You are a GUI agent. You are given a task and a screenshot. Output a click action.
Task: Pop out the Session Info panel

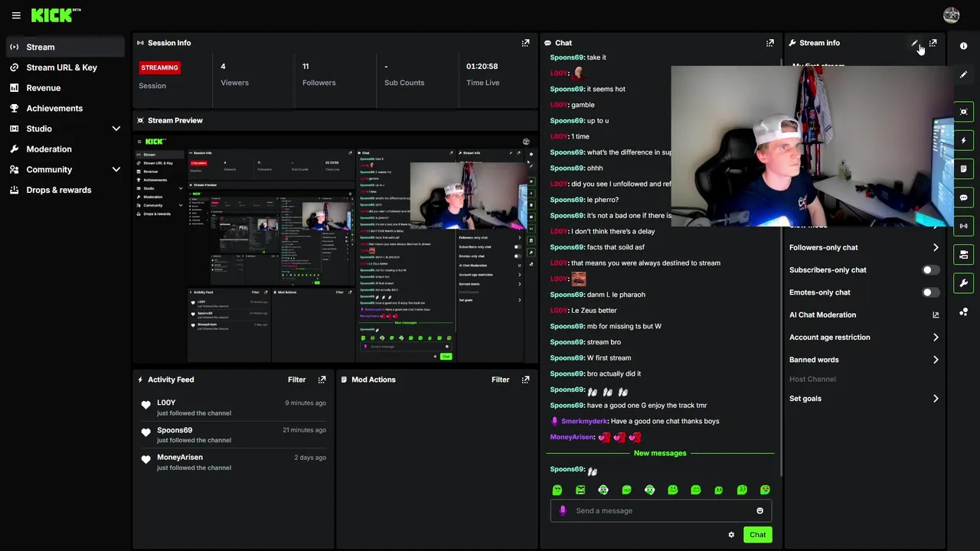click(525, 43)
